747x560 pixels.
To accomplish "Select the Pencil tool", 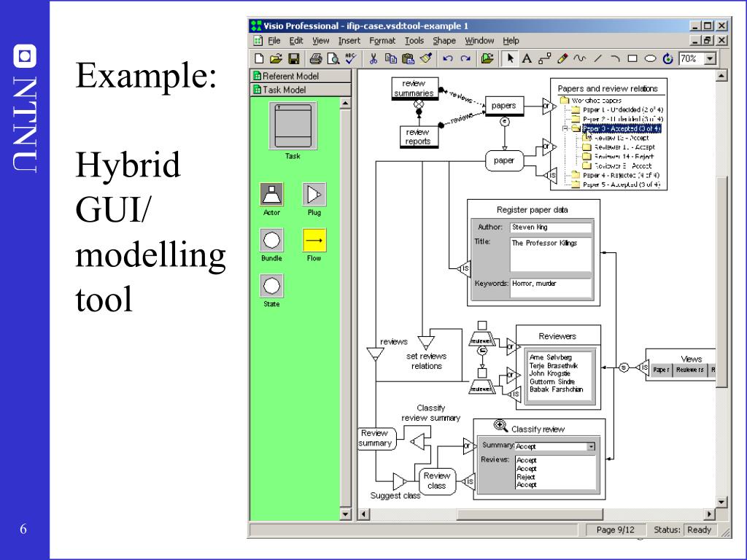I will click(562, 58).
